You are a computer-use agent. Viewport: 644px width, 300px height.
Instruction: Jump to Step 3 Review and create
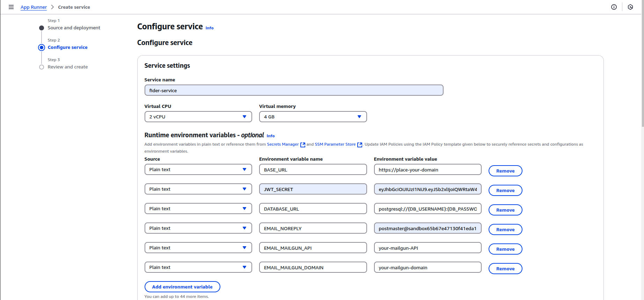67,67
